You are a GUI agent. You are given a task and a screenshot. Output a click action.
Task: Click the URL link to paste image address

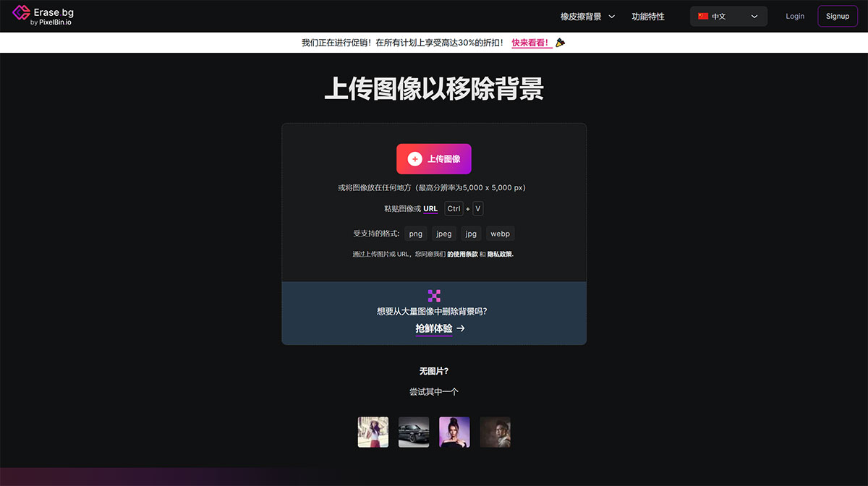pyautogui.click(x=430, y=209)
